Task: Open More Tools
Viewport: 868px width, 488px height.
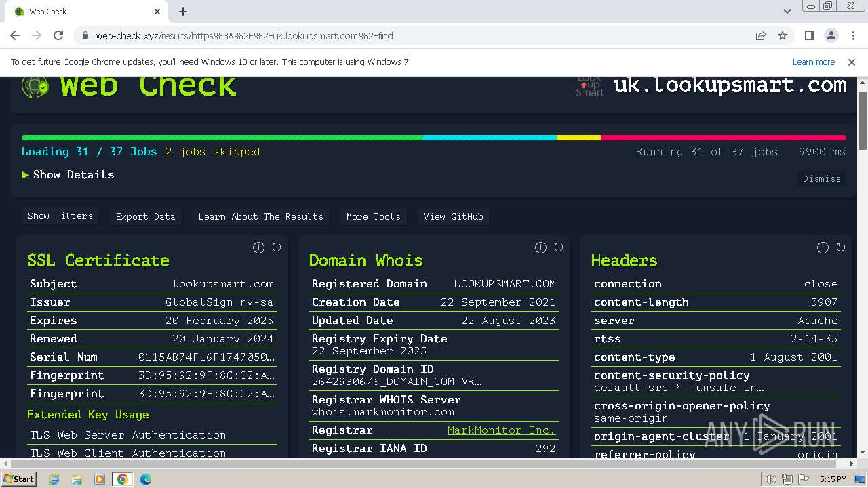Action: coord(374,217)
